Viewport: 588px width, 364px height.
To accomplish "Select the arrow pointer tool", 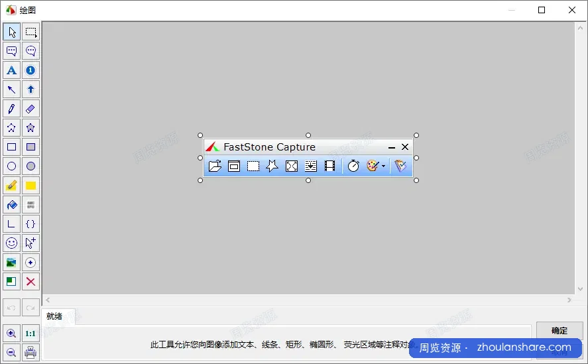I will click(12, 32).
